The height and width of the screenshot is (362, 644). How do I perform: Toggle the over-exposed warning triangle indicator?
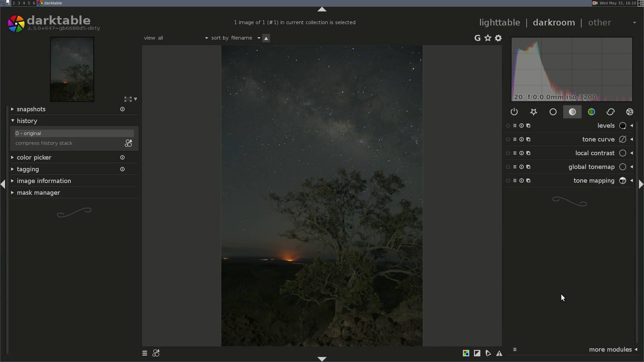(x=499, y=353)
